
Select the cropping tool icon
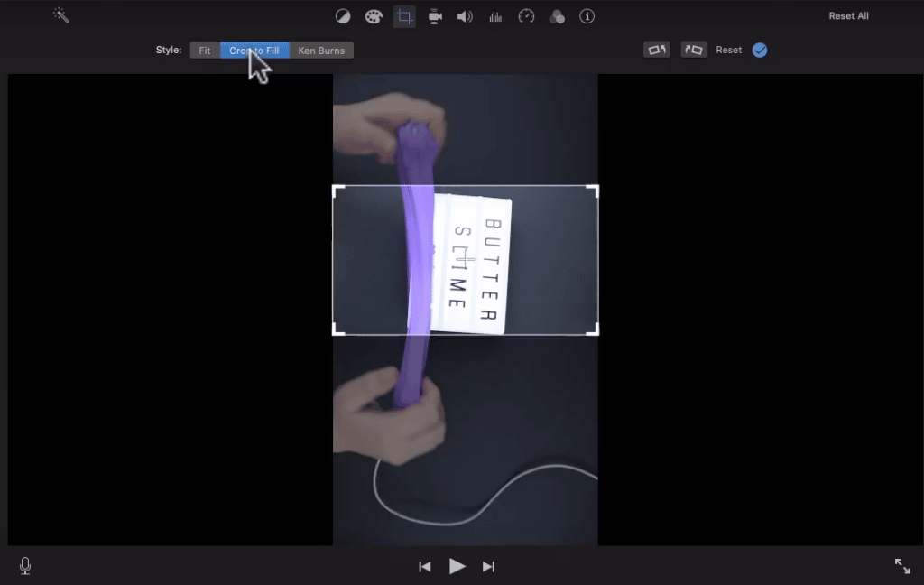(x=404, y=16)
